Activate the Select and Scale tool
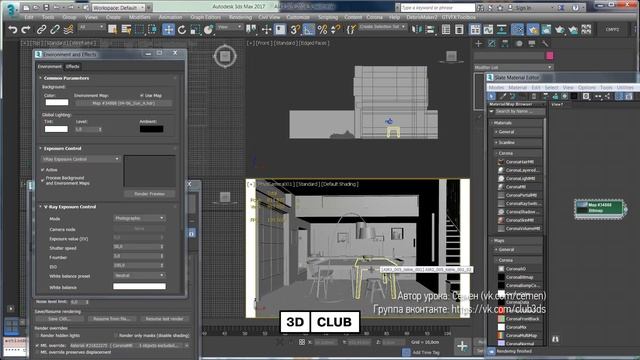 click(x=195, y=29)
